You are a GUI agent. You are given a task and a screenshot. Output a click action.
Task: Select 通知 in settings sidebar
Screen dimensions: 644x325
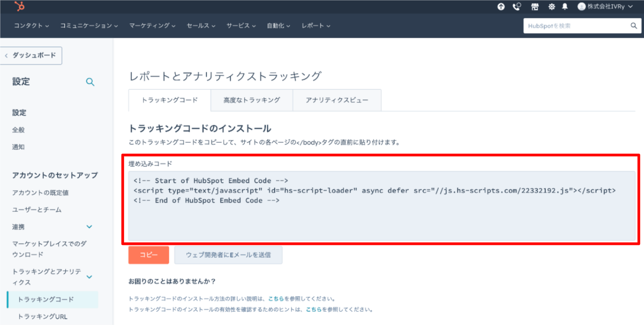(x=18, y=147)
